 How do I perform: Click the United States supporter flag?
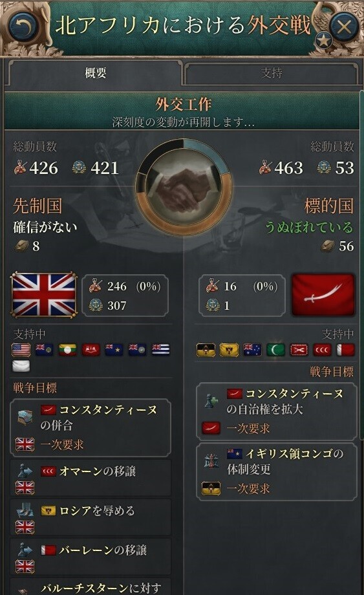coord(21,349)
